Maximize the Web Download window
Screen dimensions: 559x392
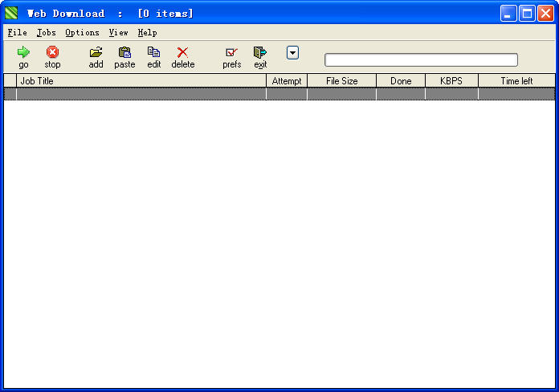click(527, 14)
